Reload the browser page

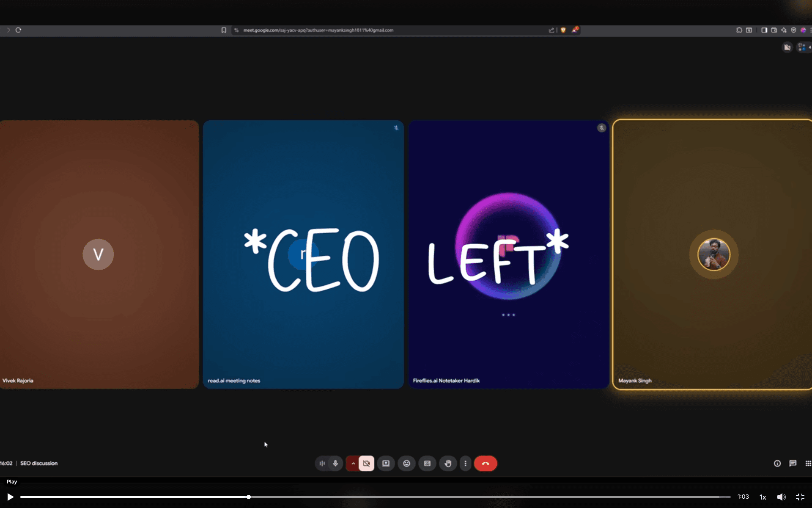(18, 30)
